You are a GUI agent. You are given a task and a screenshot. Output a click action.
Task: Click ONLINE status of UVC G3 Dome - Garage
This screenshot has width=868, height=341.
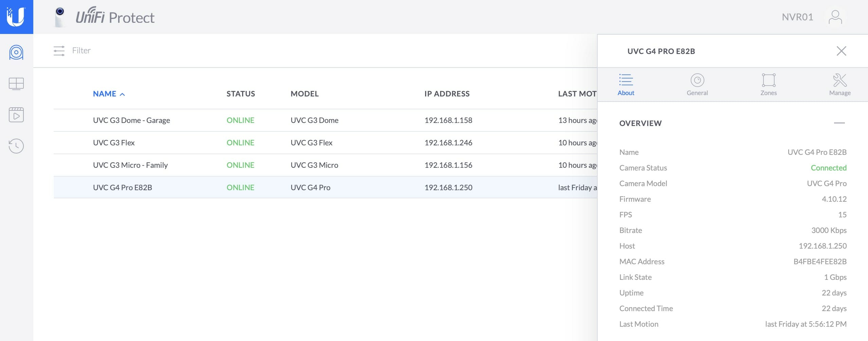point(240,120)
